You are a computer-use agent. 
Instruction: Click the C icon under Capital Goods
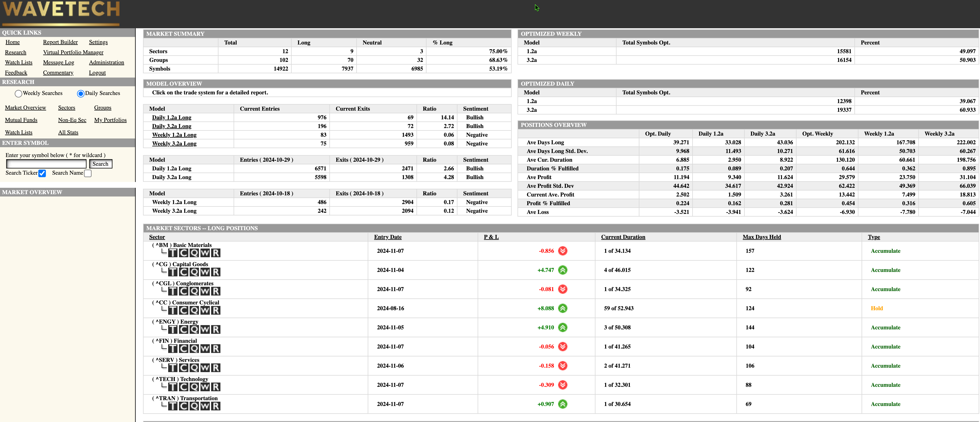point(184,272)
